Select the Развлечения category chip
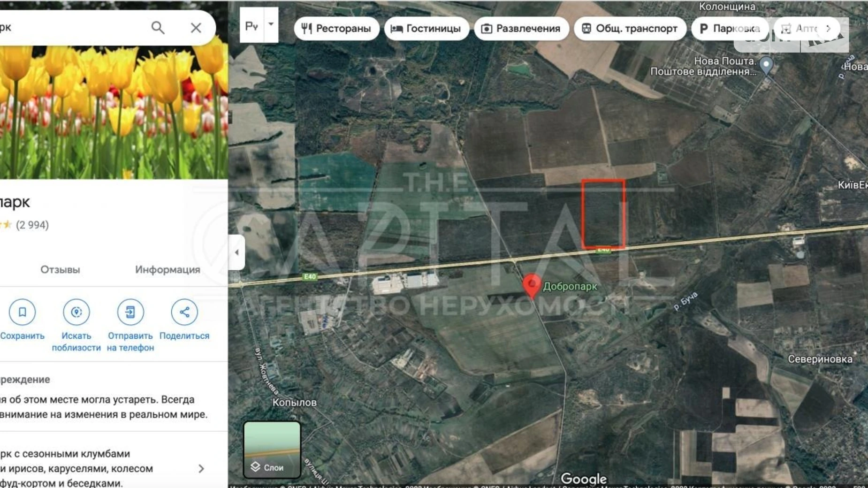This screenshot has height=488, width=868. (x=521, y=29)
